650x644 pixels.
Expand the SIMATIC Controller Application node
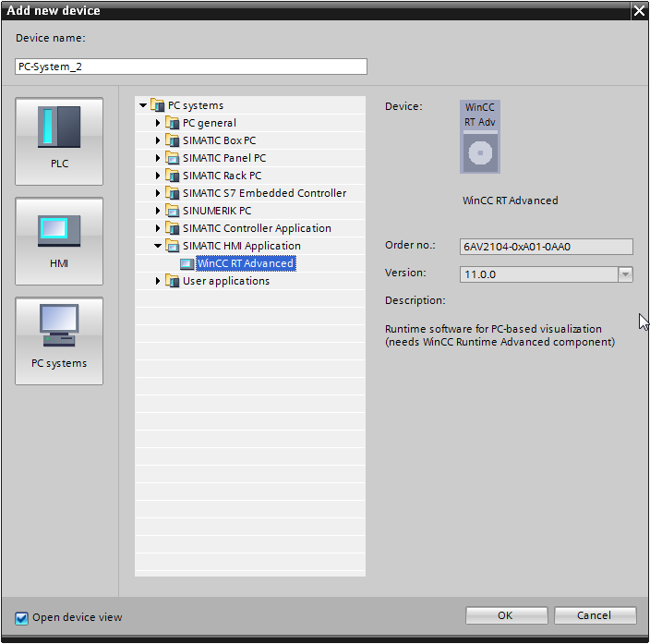coord(158,228)
